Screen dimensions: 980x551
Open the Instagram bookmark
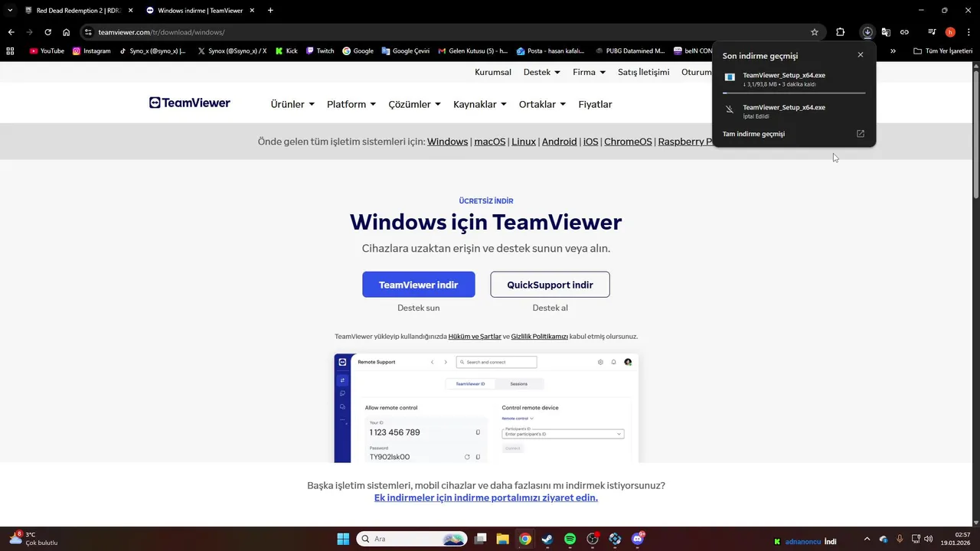point(92,51)
